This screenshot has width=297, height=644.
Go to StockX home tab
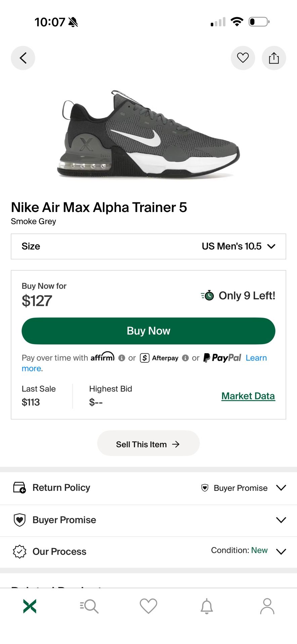[30, 606]
